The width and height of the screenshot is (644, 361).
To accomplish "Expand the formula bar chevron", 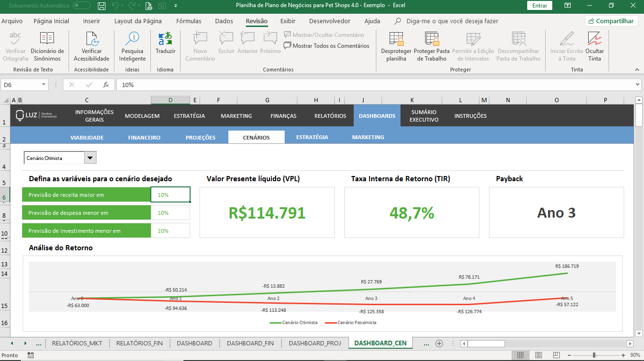I will tap(637, 85).
